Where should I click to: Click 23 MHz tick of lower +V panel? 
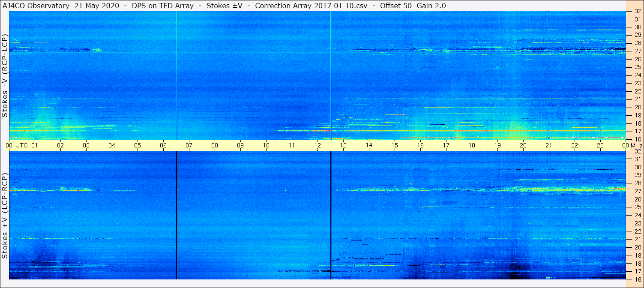tap(637, 223)
